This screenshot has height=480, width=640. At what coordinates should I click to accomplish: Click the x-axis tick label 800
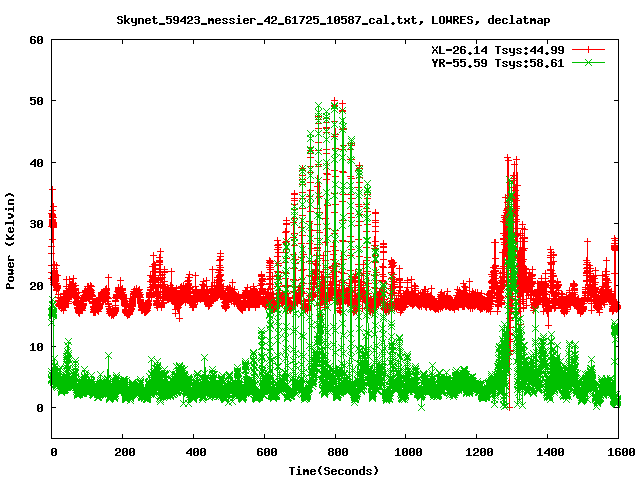click(338, 452)
